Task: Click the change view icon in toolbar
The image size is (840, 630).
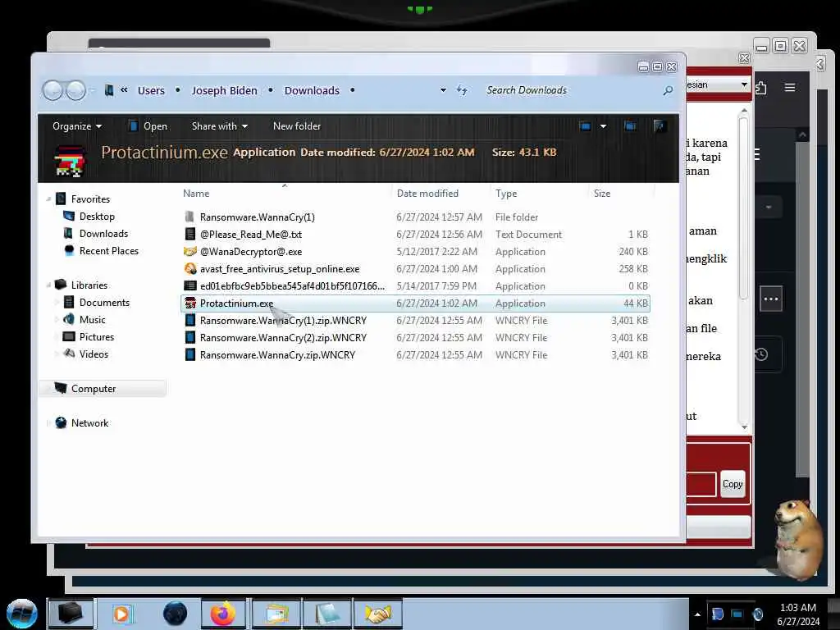Action: click(585, 126)
